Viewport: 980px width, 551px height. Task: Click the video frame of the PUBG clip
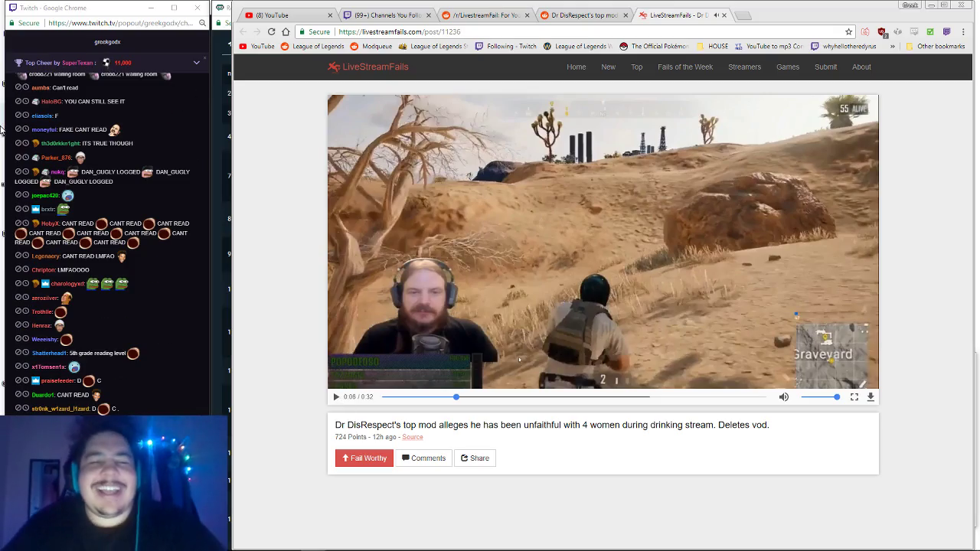603,242
